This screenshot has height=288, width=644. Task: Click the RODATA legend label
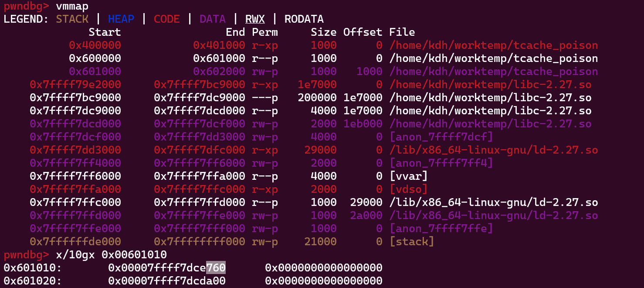tap(304, 19)
